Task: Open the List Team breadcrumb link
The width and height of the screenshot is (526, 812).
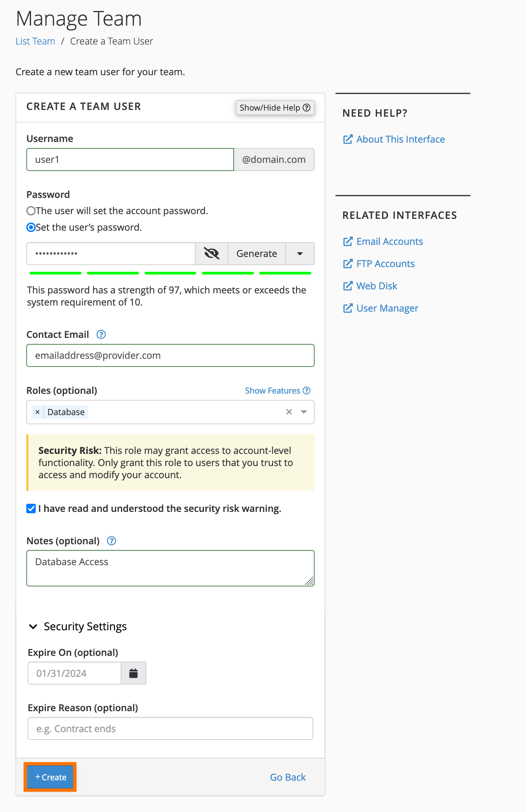Action: [35, 41]
